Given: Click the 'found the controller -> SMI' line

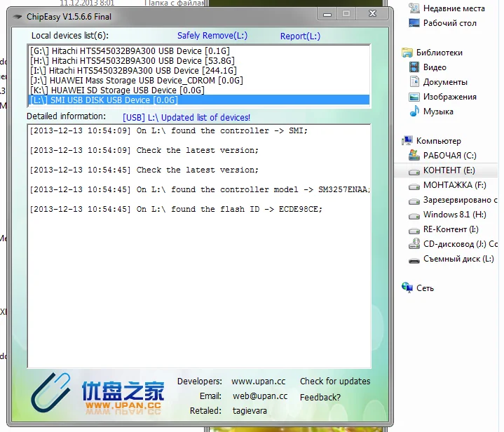Looking at the screenshot, I should click(168, 130).
